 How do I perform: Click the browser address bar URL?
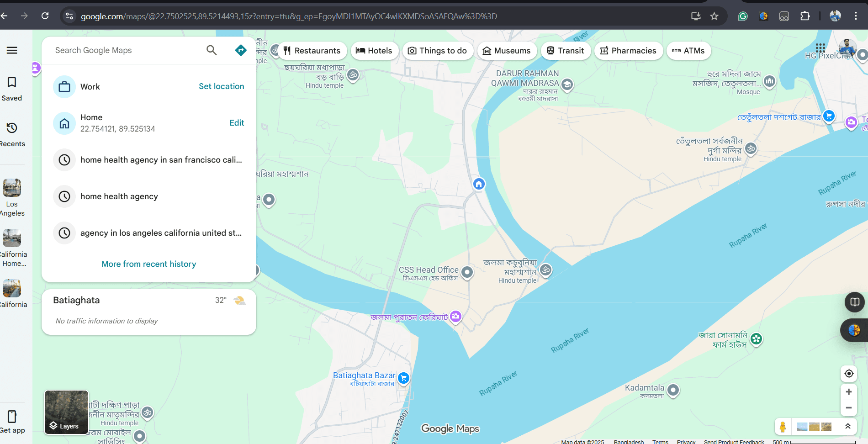(289, 16)
